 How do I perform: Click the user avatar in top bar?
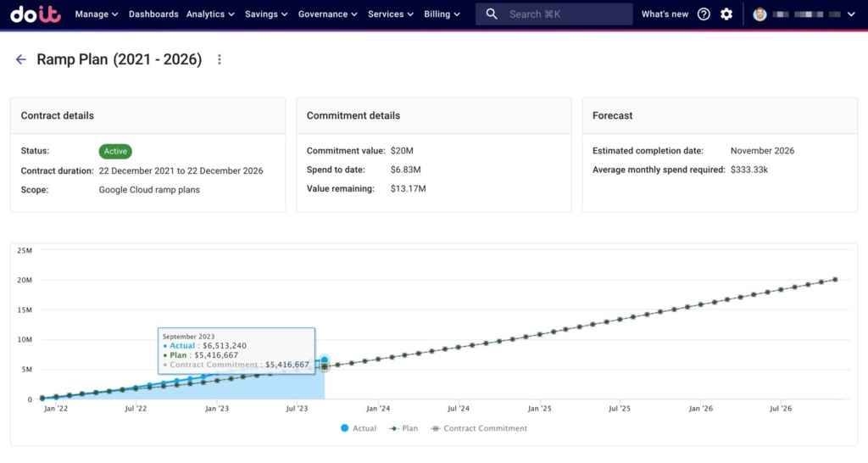tap(759, 14)
